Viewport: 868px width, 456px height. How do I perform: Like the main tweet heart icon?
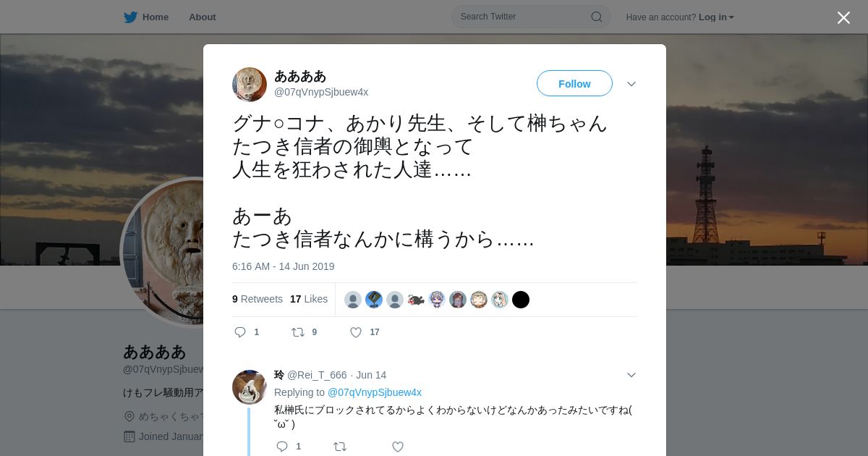click(356, 332)
